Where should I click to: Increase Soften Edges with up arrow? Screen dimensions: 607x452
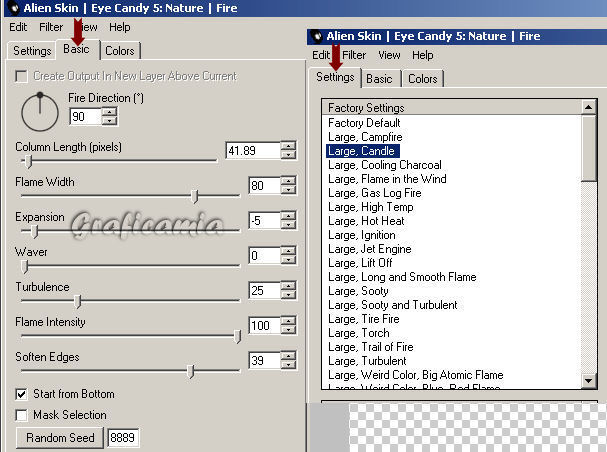pos(288,356)
